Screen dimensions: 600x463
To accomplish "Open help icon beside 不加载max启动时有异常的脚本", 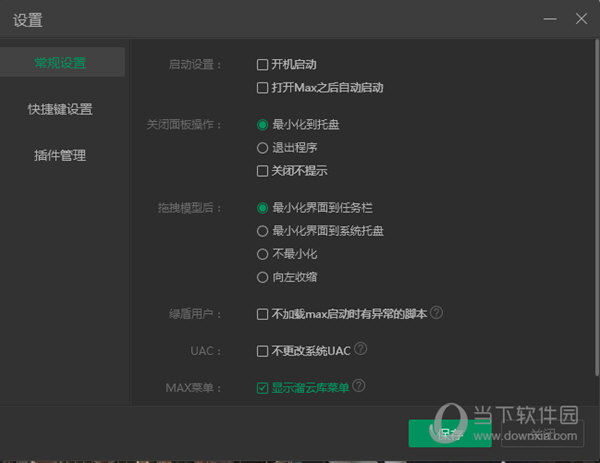I will 436,313.
